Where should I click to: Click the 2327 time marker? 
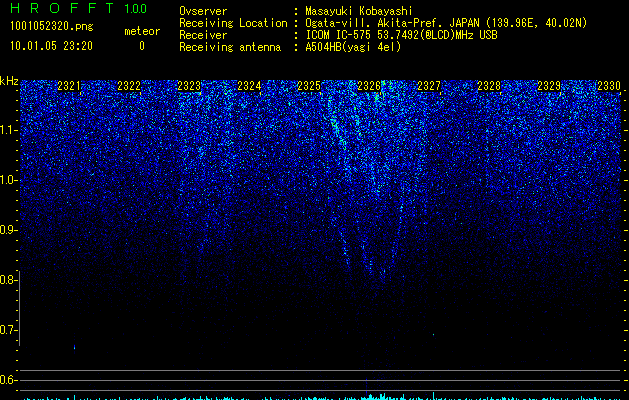429,86
